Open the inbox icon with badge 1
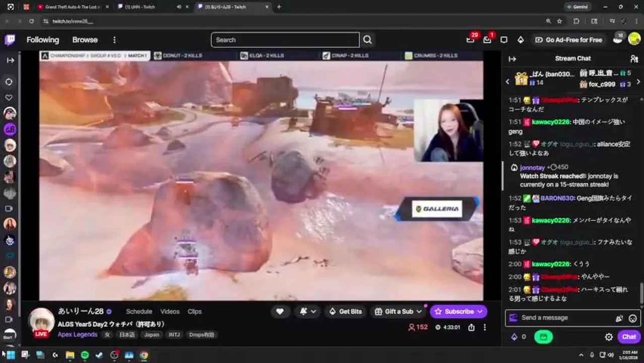 click(x=487, y=39)
